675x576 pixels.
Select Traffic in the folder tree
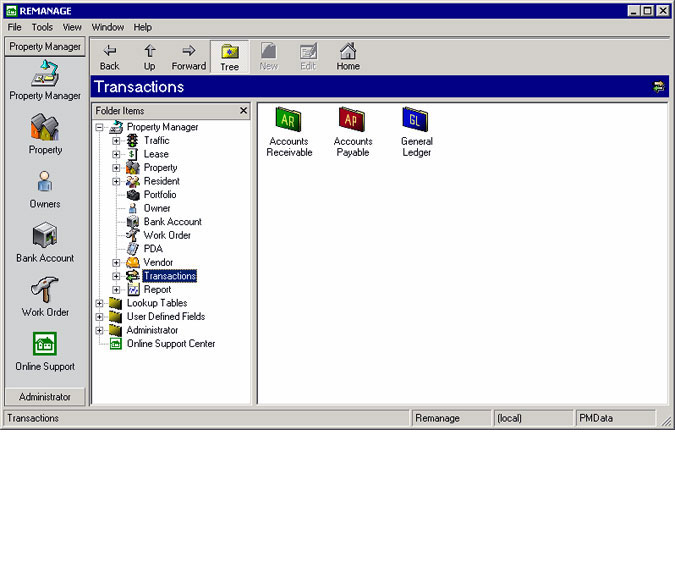coord(156,140)
